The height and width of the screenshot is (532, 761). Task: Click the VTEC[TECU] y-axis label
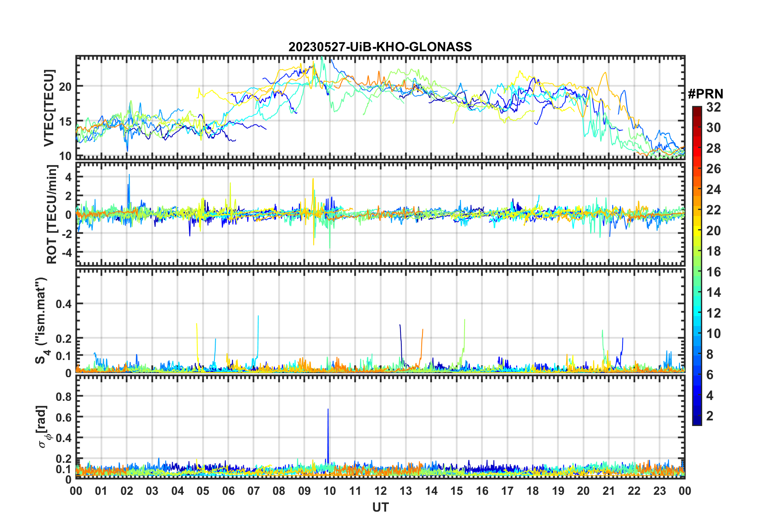point(49,108)
